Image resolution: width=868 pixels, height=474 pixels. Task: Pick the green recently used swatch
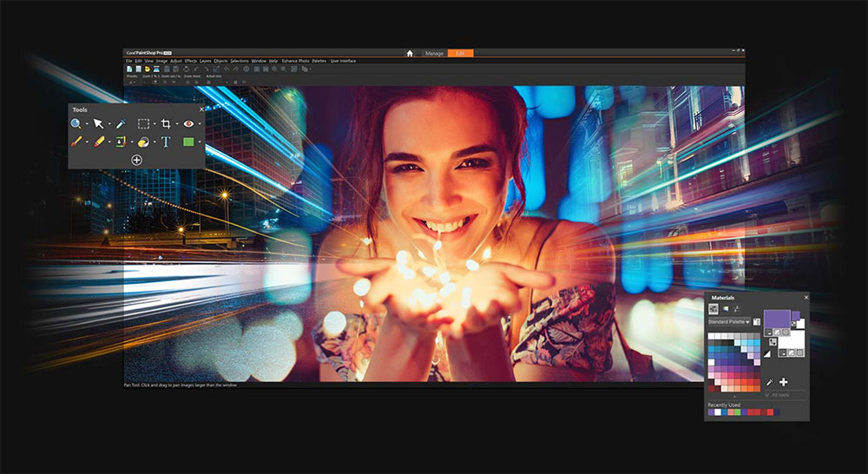pyautogui.click(x=737, y=412)
